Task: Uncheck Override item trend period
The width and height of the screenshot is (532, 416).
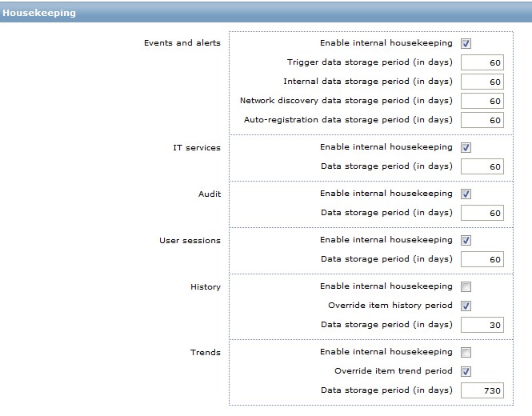Action: [466, 372]
